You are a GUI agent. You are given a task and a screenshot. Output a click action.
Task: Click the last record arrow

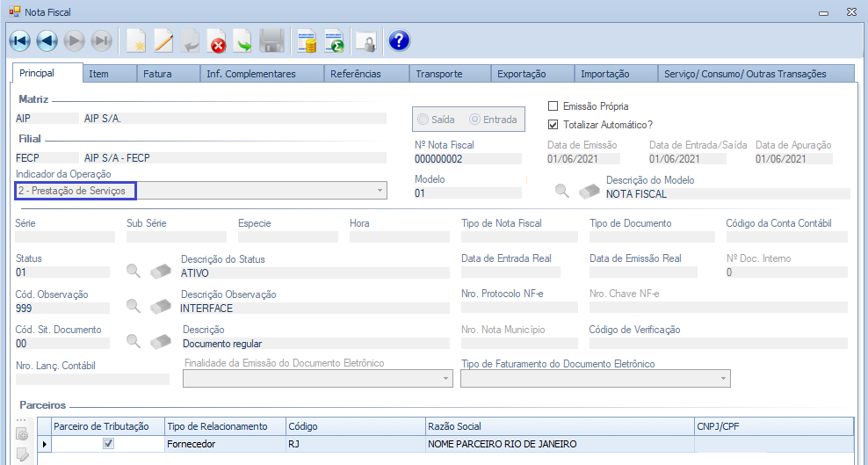pyautogui.click(x=101, y=41)
